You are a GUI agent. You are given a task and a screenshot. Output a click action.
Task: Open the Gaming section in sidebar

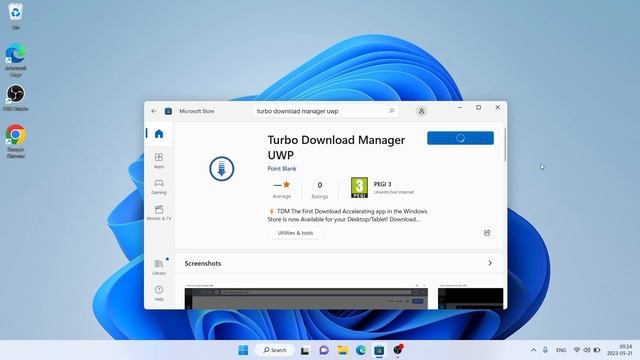(x=159, y=187)
